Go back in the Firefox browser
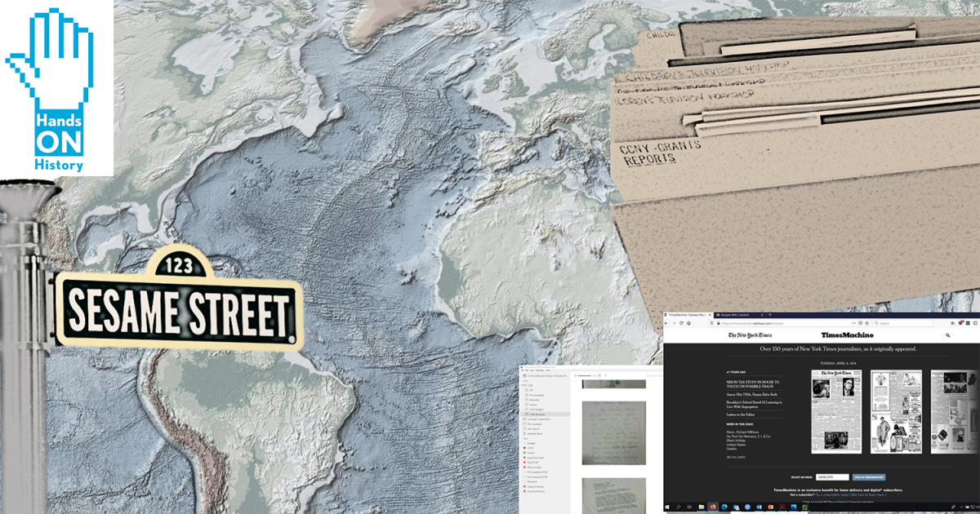Image resolution: width=980 pixels, height=514 pixels. (666, 323)
